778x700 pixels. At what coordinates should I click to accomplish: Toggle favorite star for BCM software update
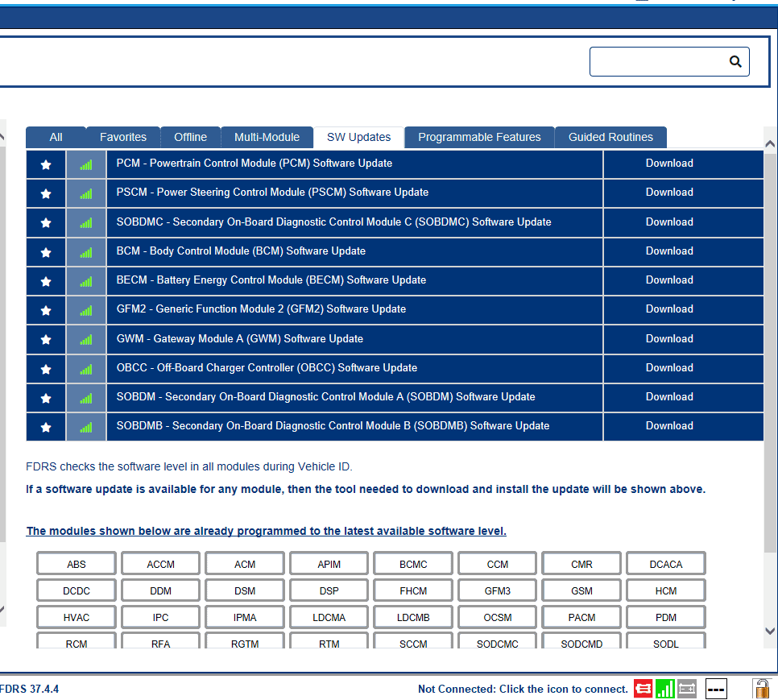point(46,252)
